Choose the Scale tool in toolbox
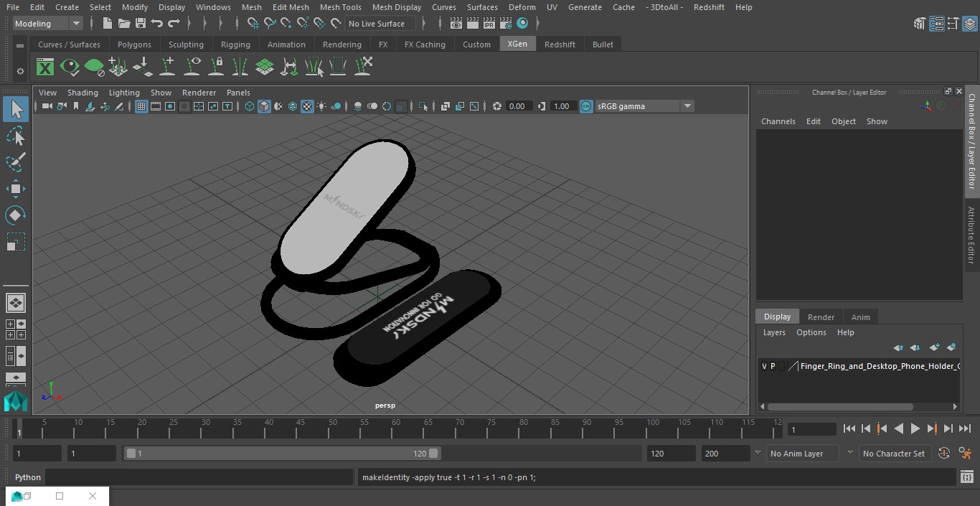Screen dimensions: 980x506 [16, 242]
